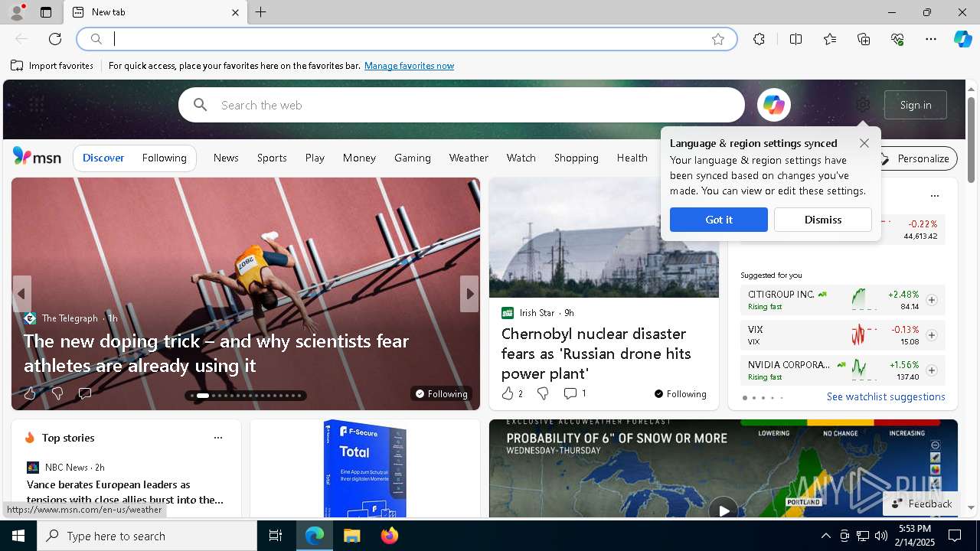
Task: Dislike the doping trick article
Action: click(x=57, y=393)
